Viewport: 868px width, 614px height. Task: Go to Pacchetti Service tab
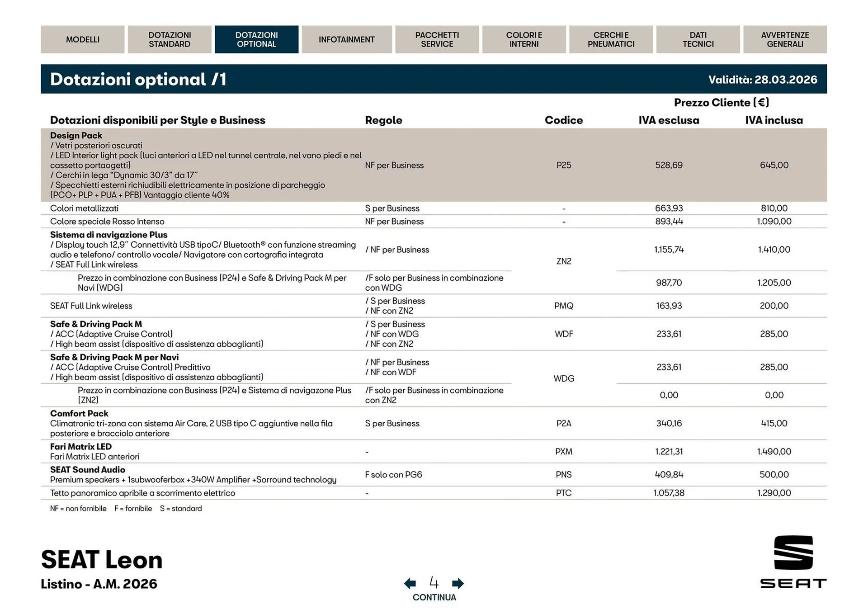[437, 39]
